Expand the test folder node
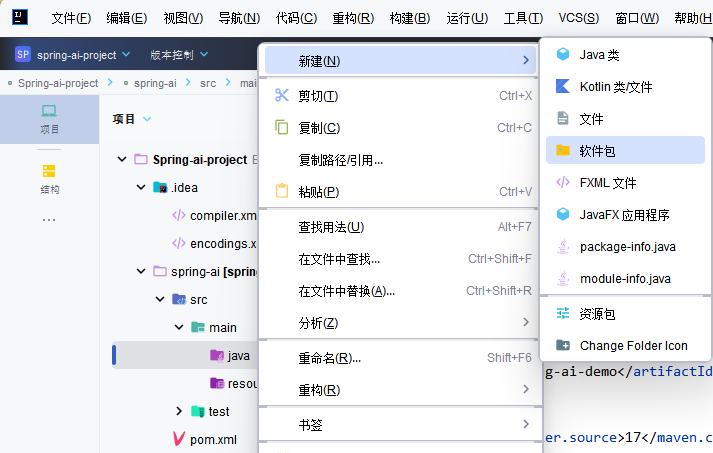This screenshot has width=713, height=453. 179,411
